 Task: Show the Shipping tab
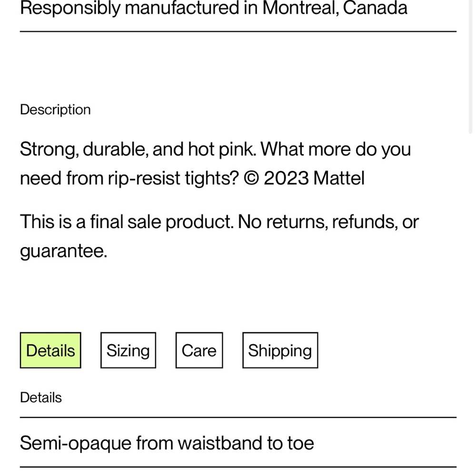[280, 350]
